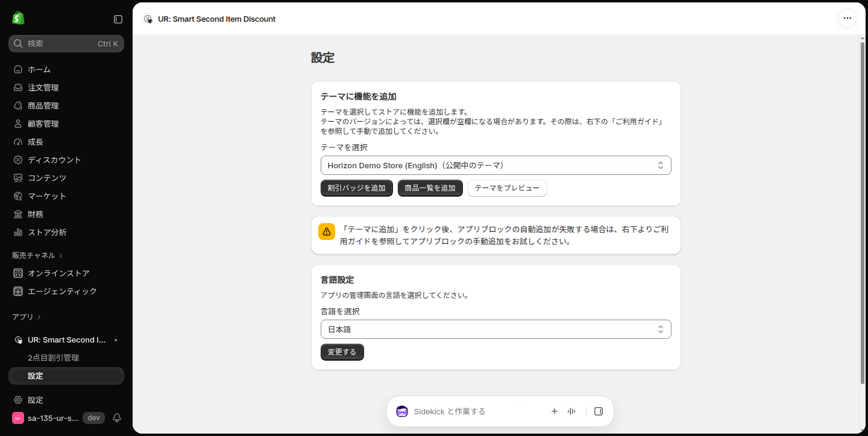Open マーケット globe icon
Viewport: 868px width, 436px height.
click(18, 196)
